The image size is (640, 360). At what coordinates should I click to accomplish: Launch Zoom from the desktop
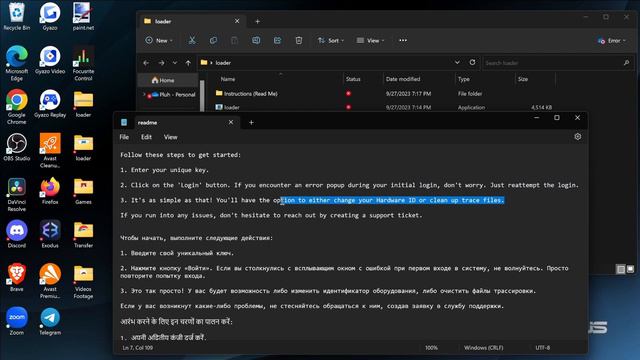tap(17, 322)
